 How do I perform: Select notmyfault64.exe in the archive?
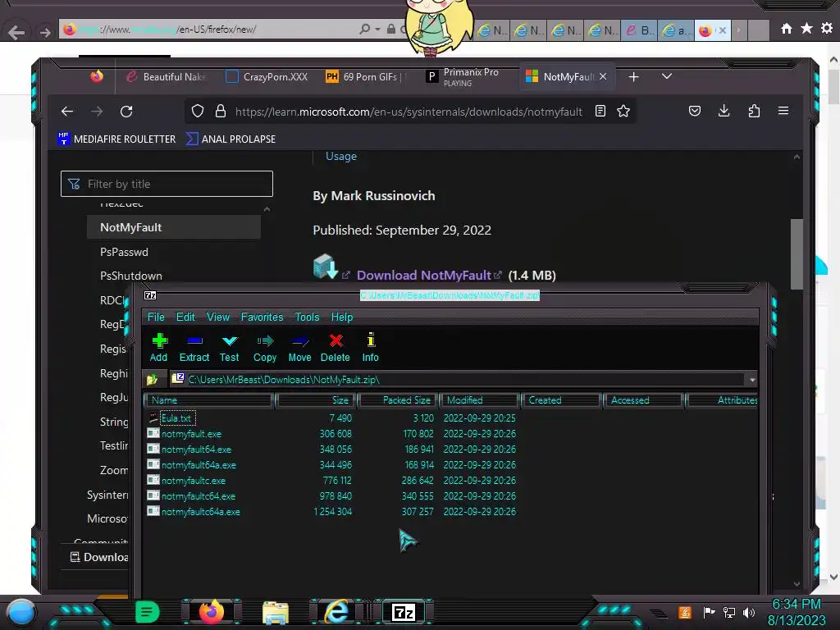tap(196, 450)
